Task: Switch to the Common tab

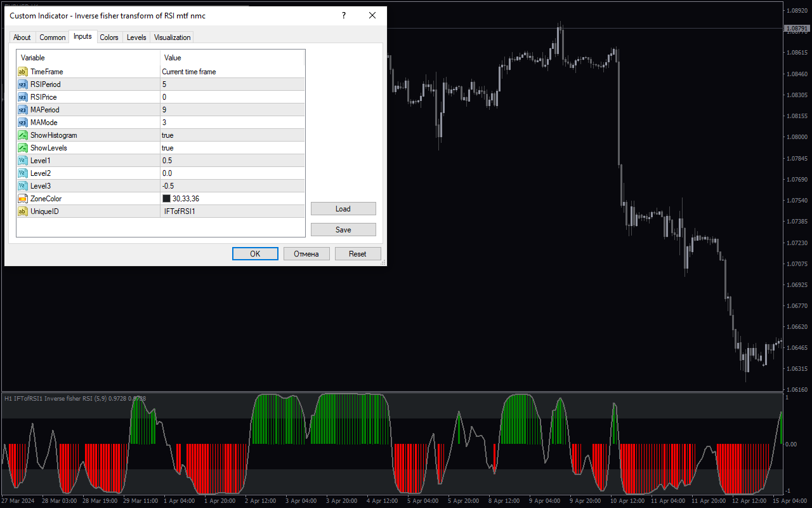Action: [53, 37]
